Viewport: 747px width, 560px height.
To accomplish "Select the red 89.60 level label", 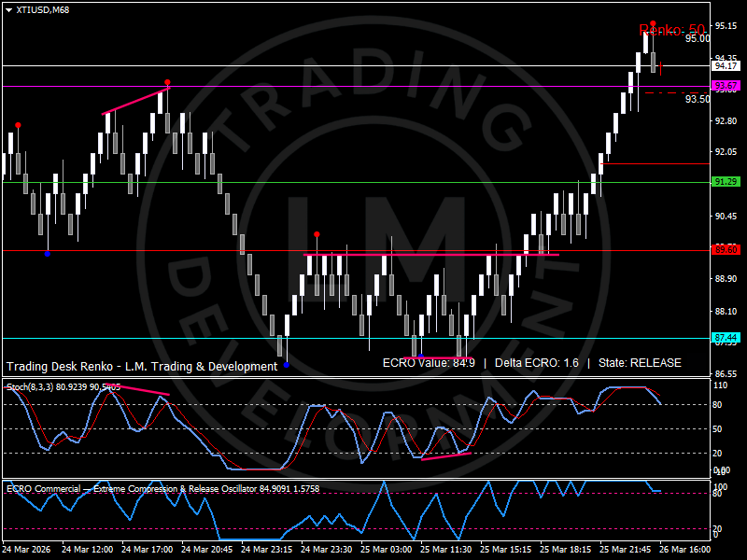I will 726,249.
